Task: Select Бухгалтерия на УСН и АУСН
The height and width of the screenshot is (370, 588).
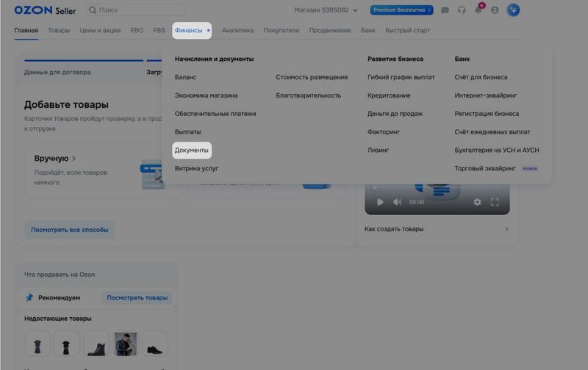Action: (497, 150)
